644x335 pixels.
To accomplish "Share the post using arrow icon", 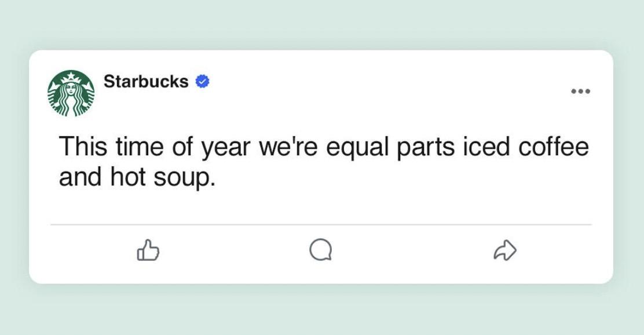I will (505, 250).
